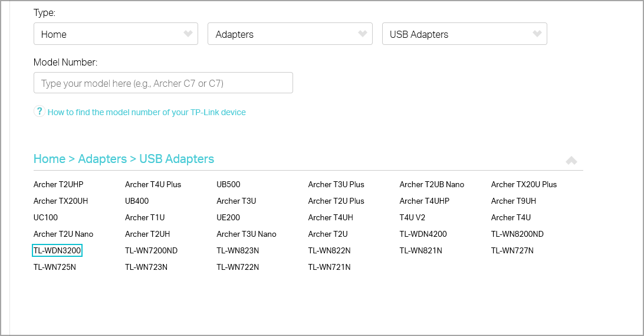Screen dimensions: 644x336
Task: Select the TL-WN8200ND model
Action: (x=517, y=234)
